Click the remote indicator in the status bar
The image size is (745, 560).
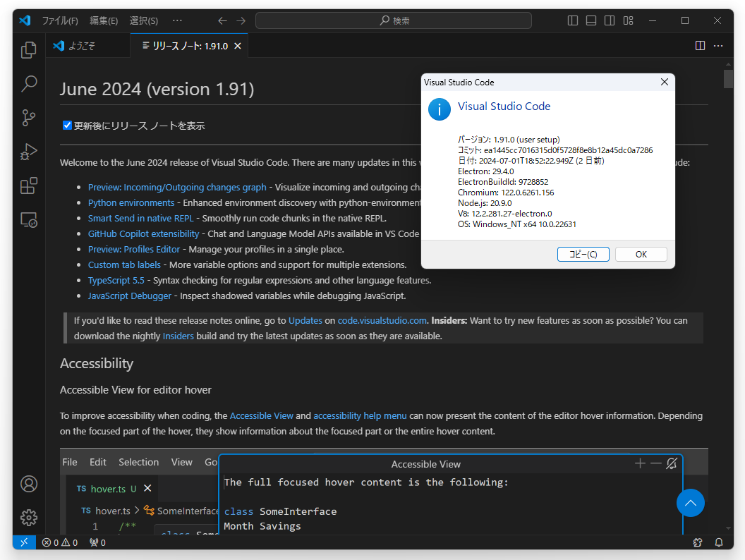click(23, 542)
